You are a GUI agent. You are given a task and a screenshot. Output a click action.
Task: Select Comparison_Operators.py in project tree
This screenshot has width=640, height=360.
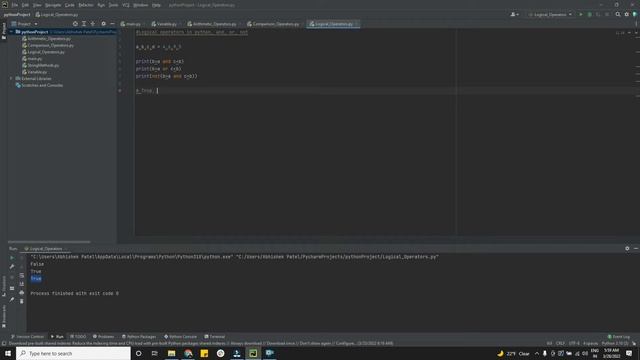[x=51, y=45]
